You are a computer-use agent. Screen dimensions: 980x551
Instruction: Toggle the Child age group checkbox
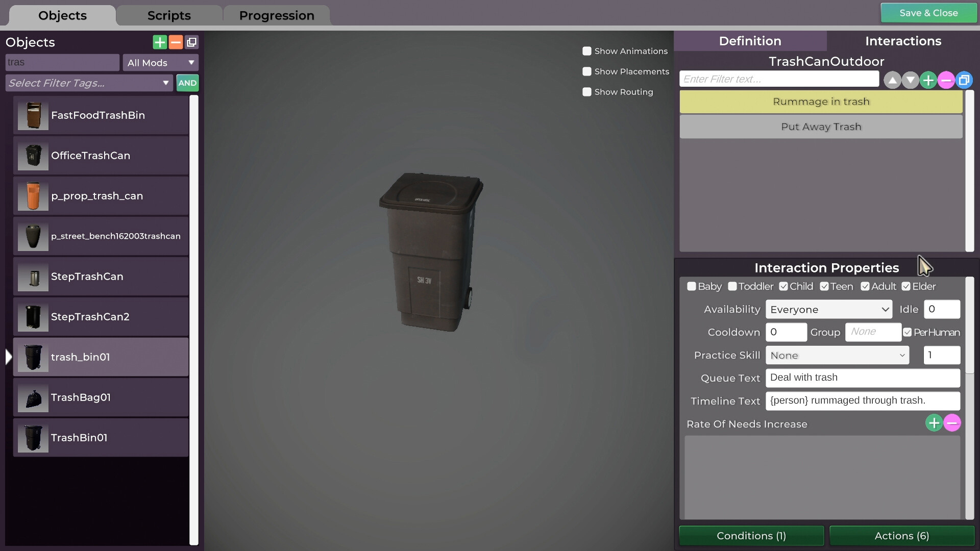pos(783,286)
